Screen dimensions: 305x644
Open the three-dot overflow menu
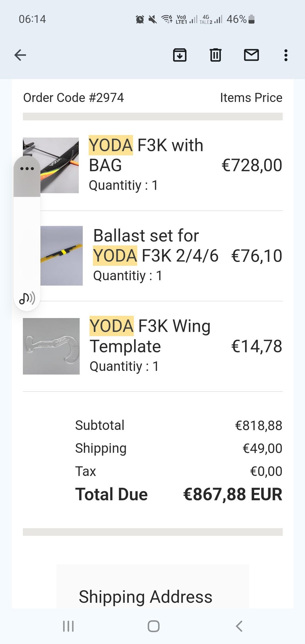[286, 55]
